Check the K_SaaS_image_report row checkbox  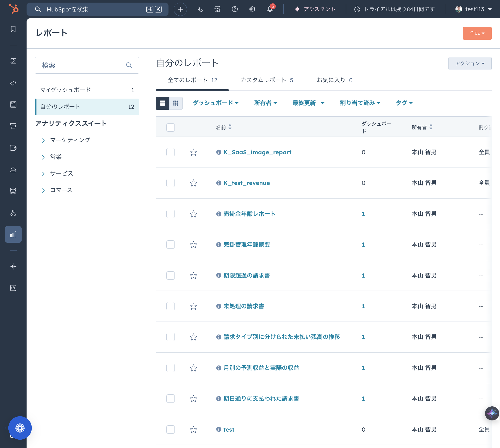click(171, 152)
